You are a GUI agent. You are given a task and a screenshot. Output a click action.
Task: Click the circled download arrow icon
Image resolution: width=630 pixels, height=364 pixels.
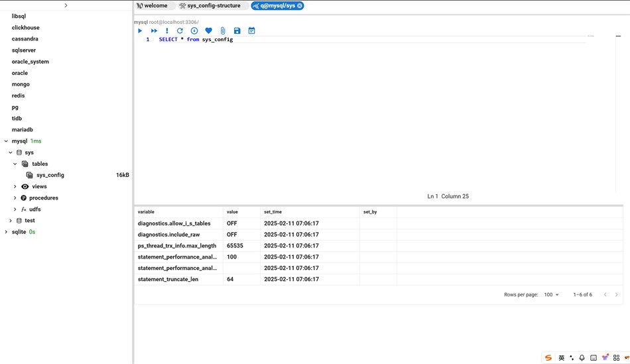[194, 30]
